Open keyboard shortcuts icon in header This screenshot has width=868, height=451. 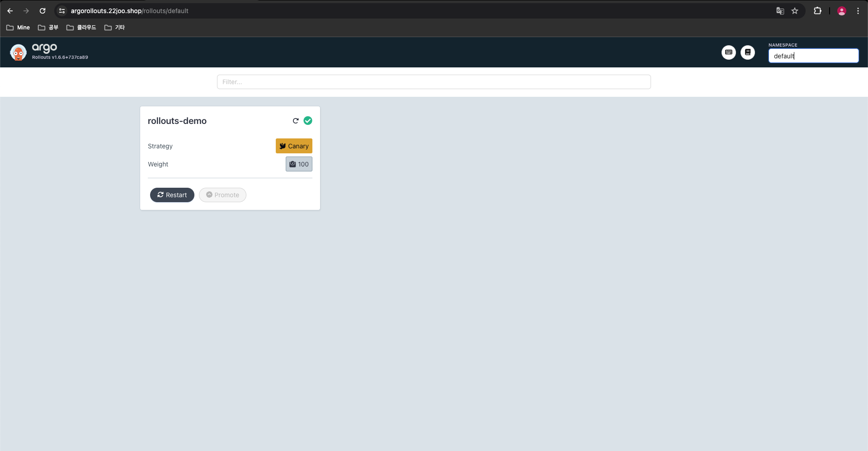pos(728,52)
